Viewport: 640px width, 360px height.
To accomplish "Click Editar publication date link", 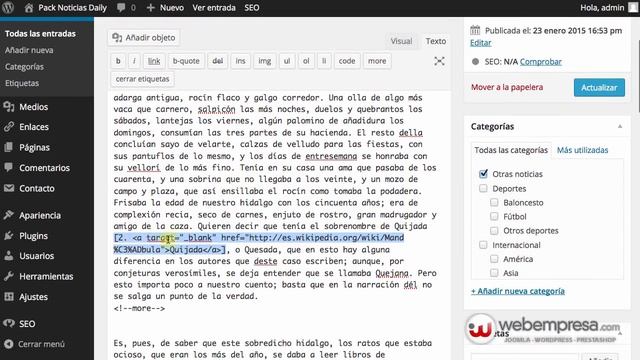I will (x=480, y=43).
